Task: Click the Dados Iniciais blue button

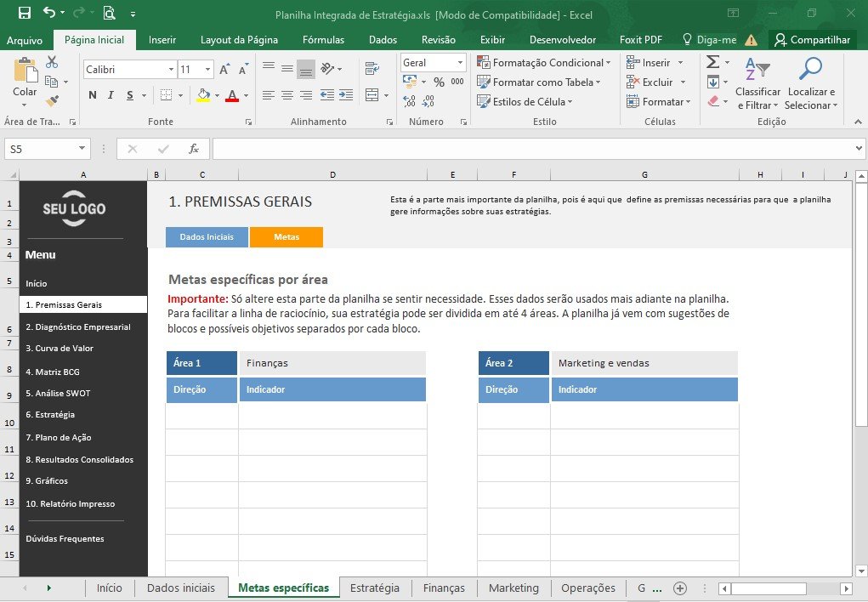Action: (x=207, y=236)
